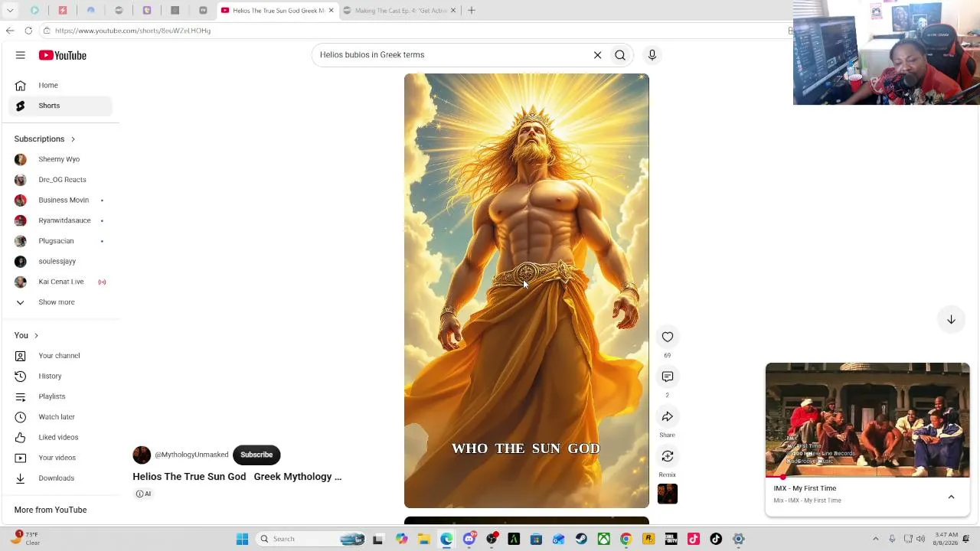This screenshot has height=551, width=980.
Task: Open a new browser tab
Action: pos(472,10)
